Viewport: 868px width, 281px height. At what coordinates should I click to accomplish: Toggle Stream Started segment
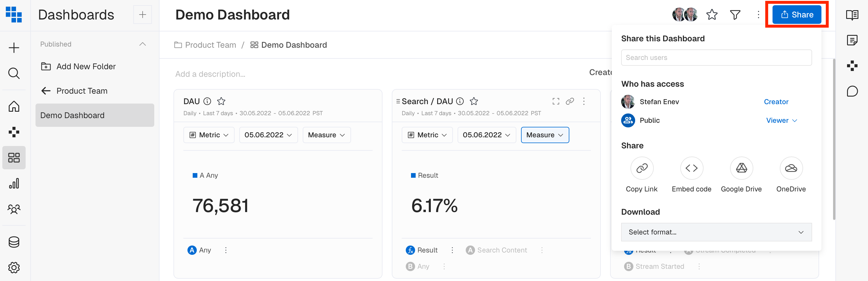(654, 266)
